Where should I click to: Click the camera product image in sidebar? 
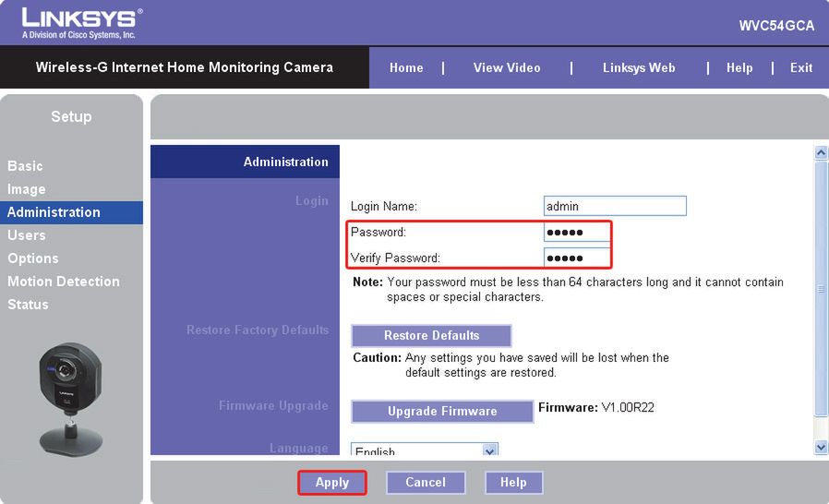(70, 398)
